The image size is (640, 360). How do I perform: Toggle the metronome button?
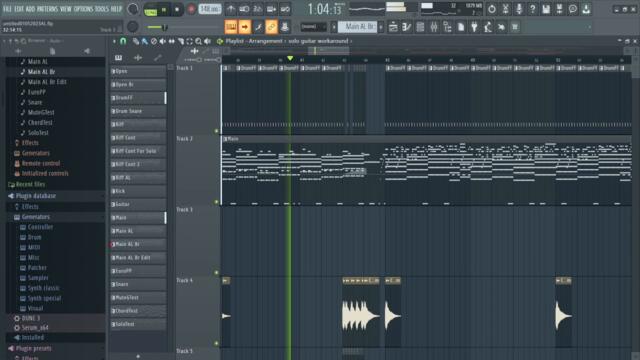click(231, 9)
